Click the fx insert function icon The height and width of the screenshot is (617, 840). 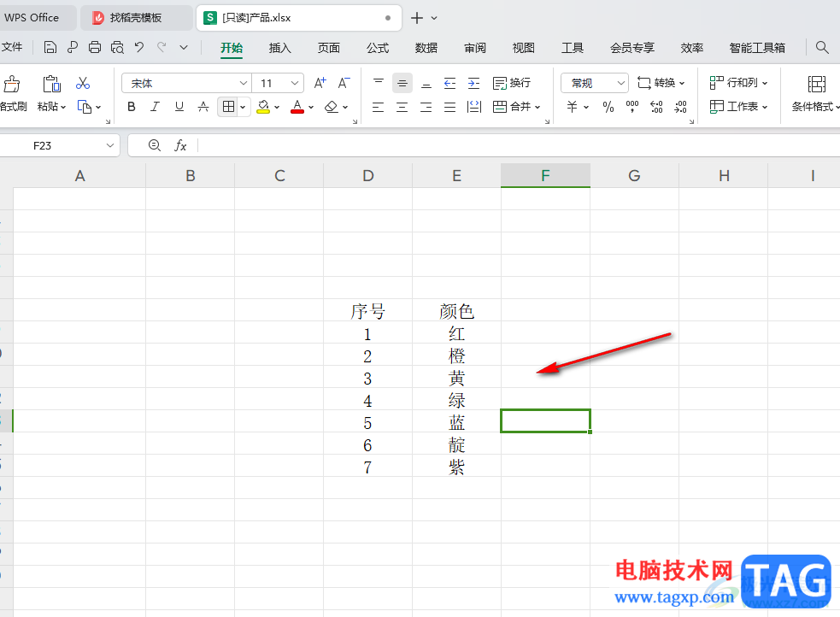tap(180, 145)
